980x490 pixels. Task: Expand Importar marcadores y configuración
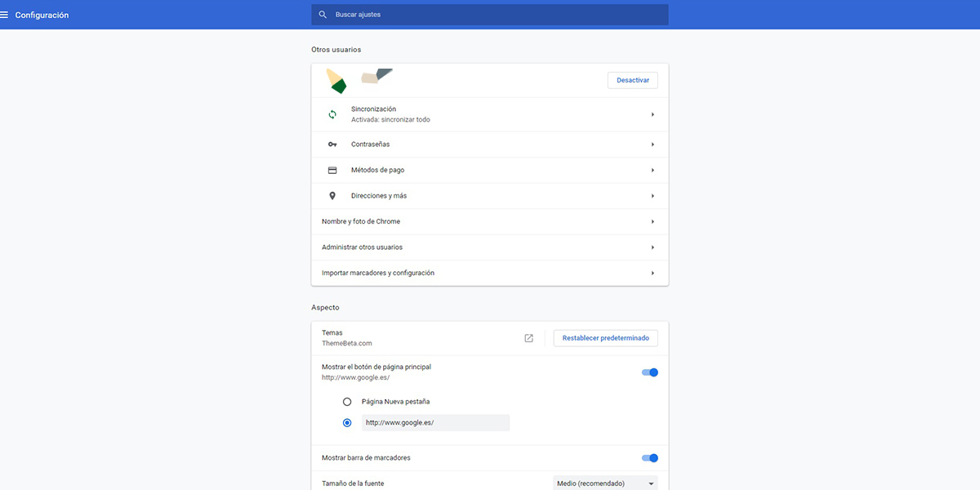click(x=489, y=272)
